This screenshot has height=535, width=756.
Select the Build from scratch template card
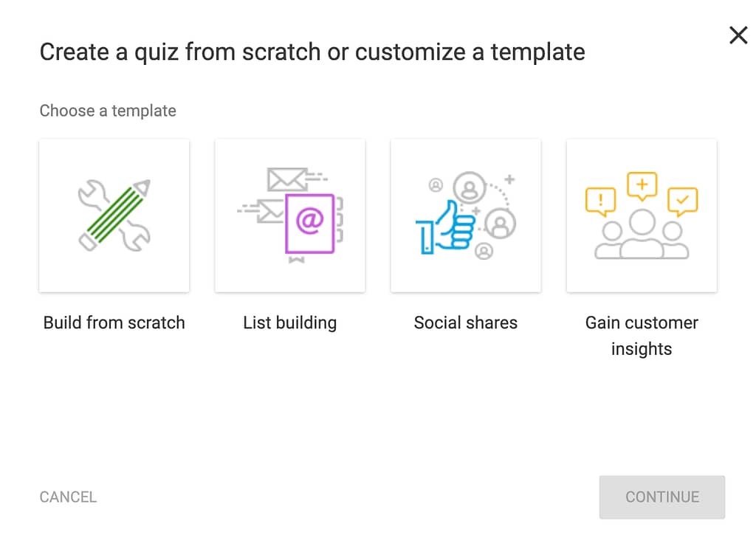pos(114,215)
